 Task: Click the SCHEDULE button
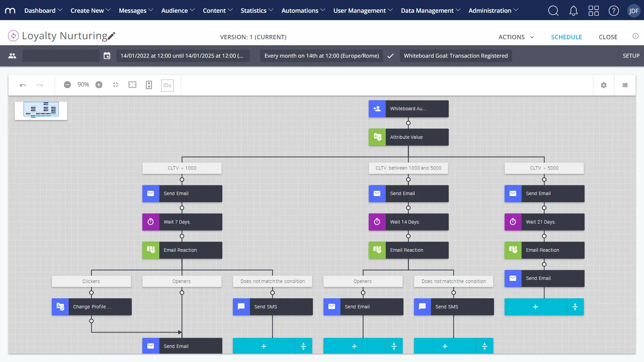566,37
